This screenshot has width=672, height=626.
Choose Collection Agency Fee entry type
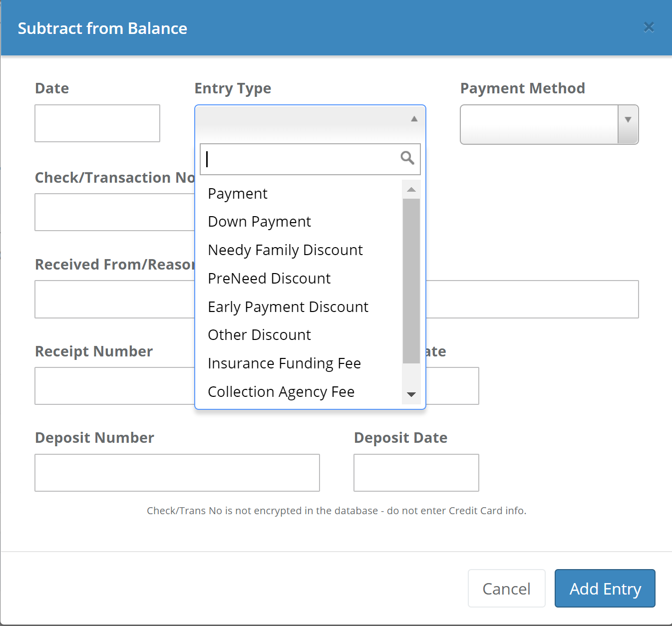[281, 392]
